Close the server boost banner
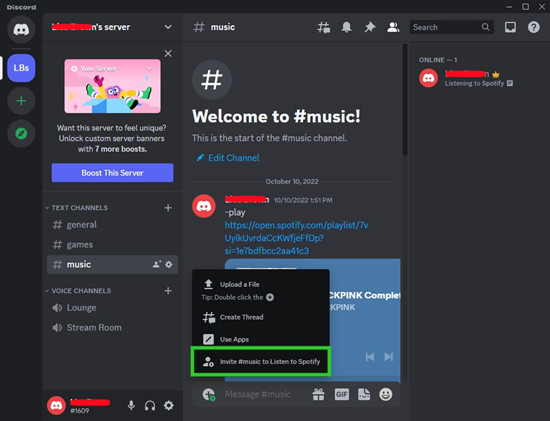The width and height of the screenshot is (550, 421). tap(168, 53)
